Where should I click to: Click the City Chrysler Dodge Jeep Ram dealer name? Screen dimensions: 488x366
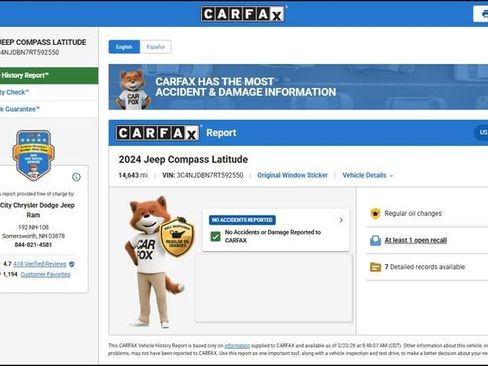click(37, 210)
